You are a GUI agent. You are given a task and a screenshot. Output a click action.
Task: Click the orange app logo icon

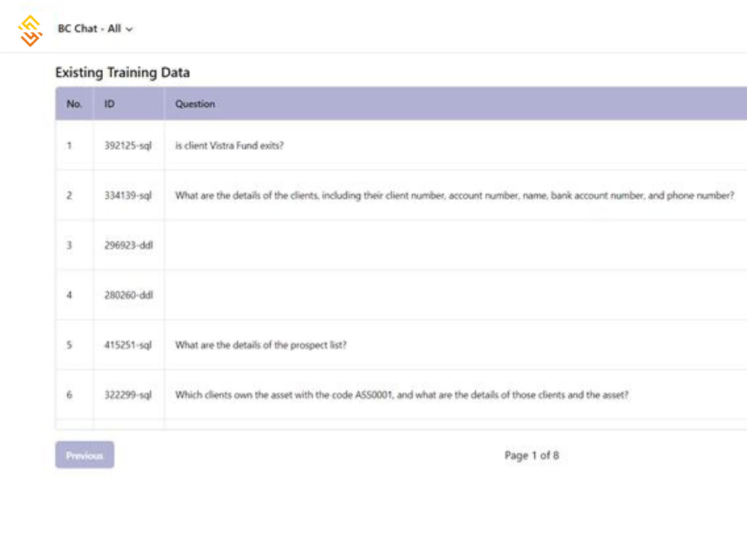point(31,31)
